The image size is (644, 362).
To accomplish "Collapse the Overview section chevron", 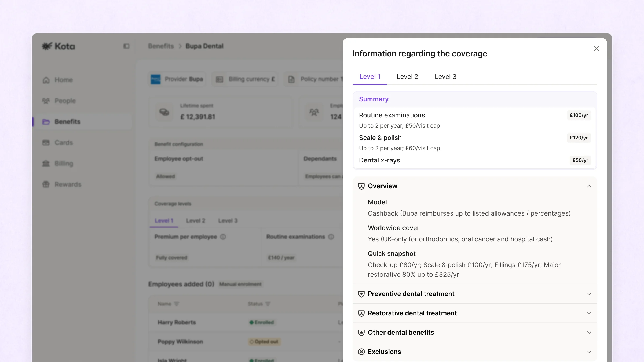I will [x=589, y=186].
